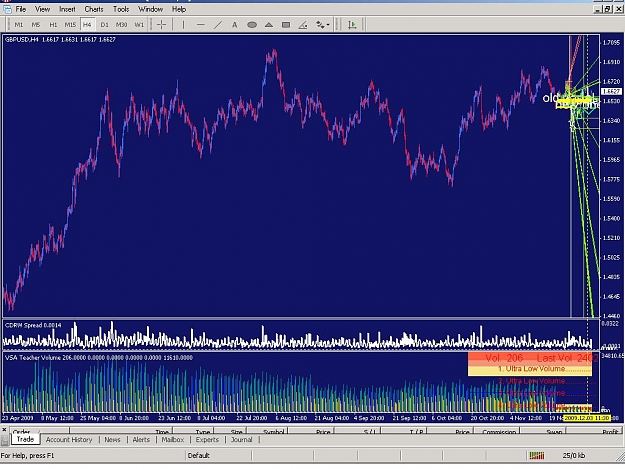Close the terminal panel with X
The image size is (625, 469).
[x=4, y=430]
